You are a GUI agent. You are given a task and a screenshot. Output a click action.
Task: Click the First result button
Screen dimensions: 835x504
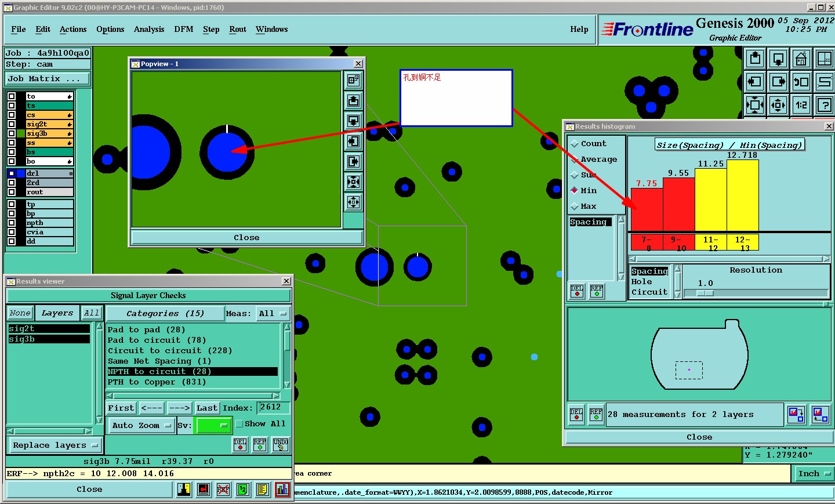(x=121, y=408)
